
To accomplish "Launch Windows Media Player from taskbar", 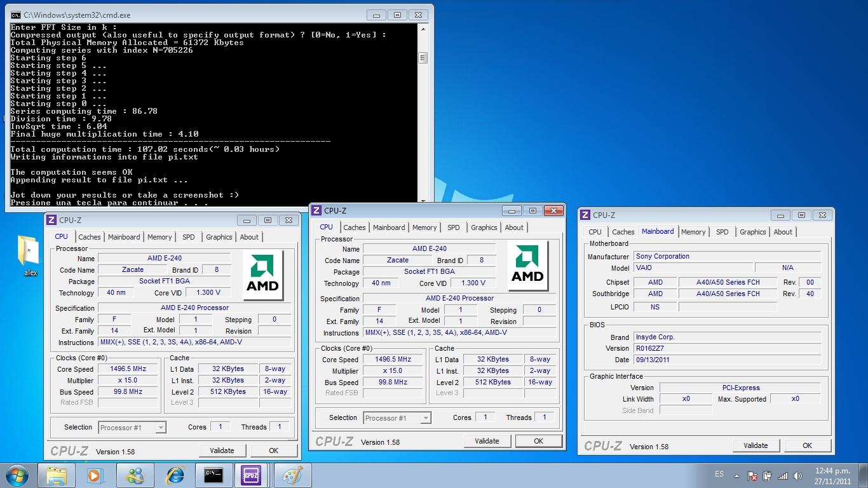I will (95, 475).
